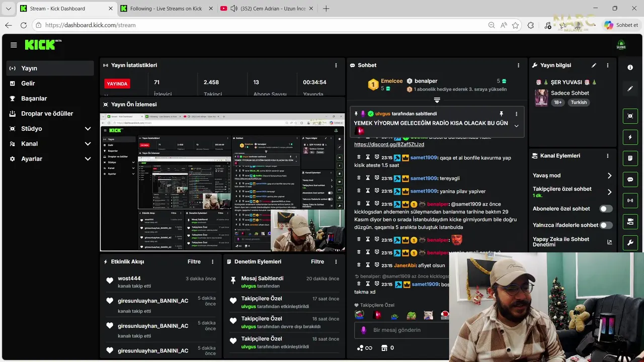Viewport: 644px width, 362px height.
Task: Unpin the pinned chat message
Action: (501, 114)
